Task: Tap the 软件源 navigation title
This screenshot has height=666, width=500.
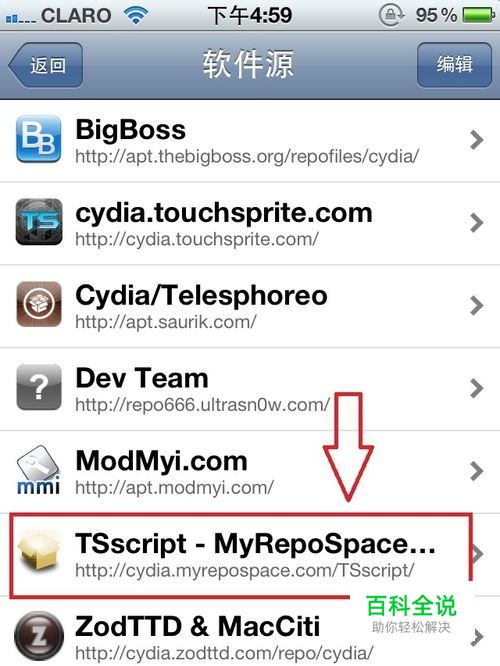Action: (x=248, y=65)
